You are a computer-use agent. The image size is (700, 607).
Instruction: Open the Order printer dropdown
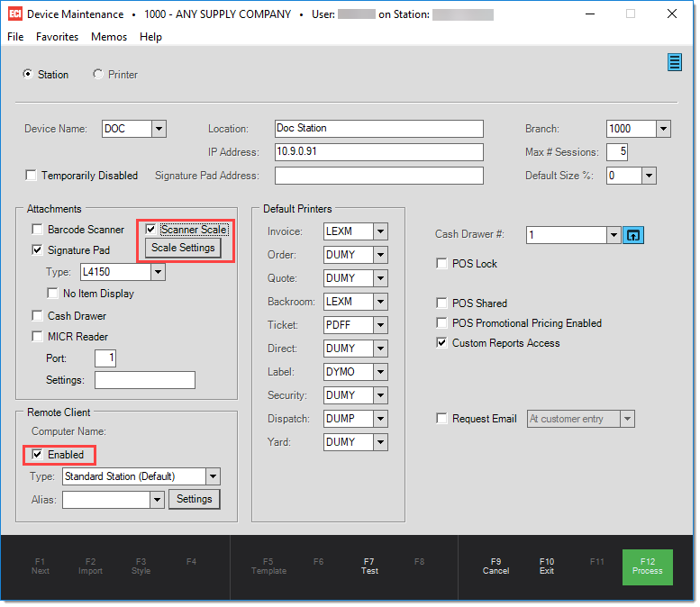click(382, 256)
